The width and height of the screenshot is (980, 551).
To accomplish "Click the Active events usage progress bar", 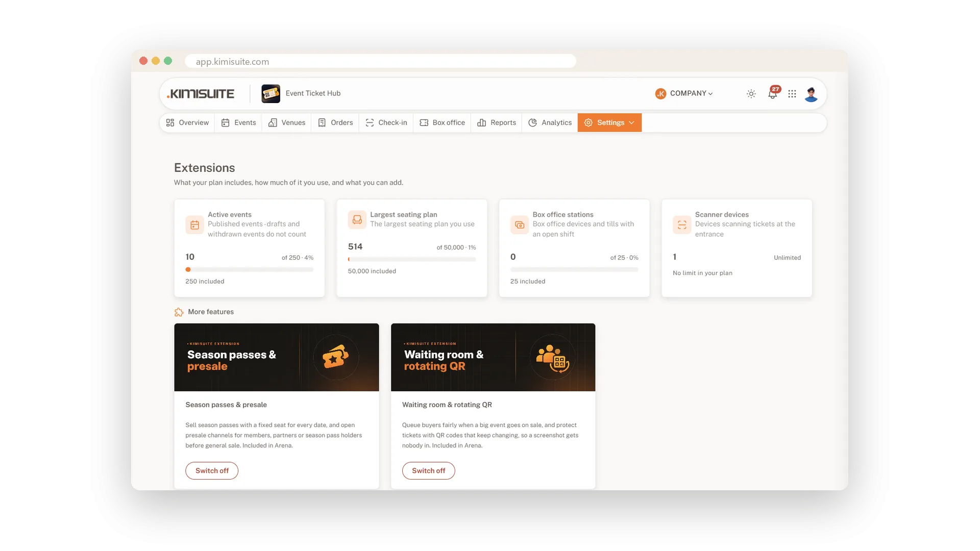I will pos(249,269).
